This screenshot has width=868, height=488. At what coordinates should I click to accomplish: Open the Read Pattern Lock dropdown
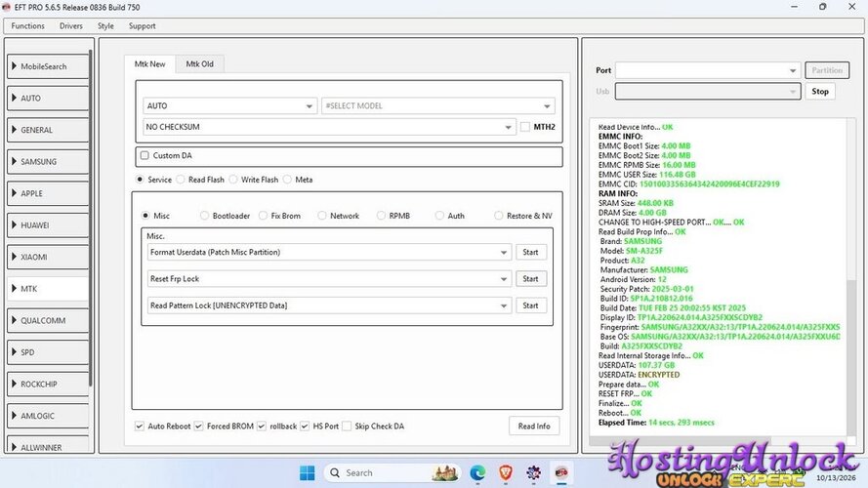click(329, 305)
